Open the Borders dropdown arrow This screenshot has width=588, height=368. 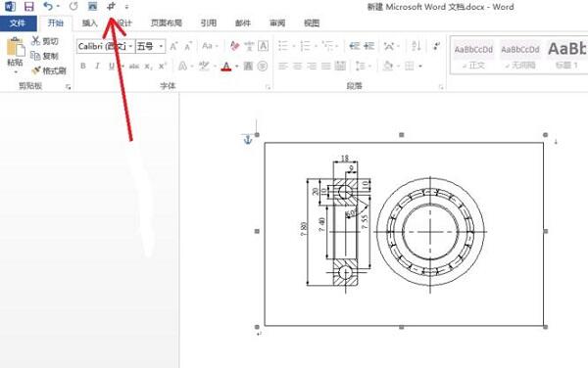[420, 67]
